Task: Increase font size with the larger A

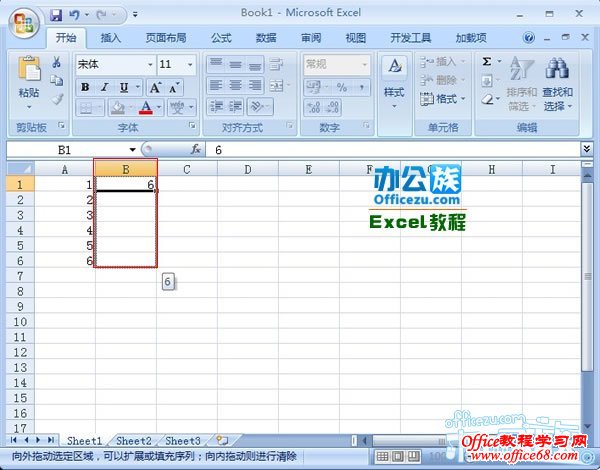Action: click(x=155, y=87)
